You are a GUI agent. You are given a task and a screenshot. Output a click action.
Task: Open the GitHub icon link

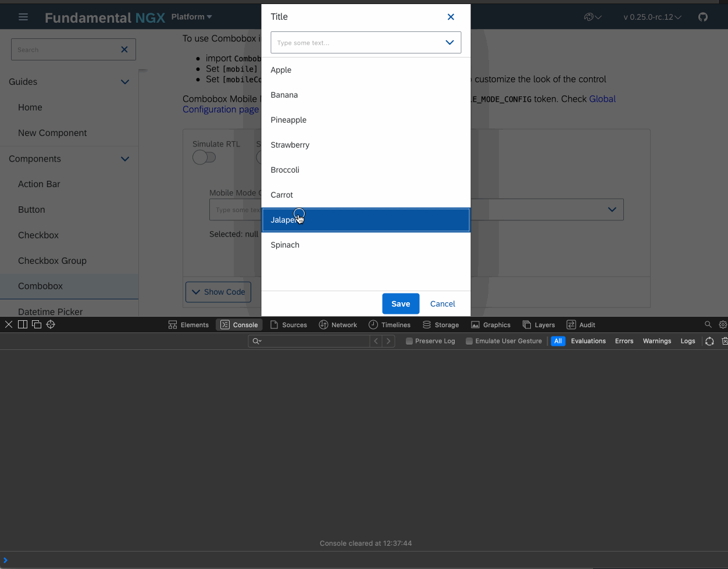click(703, 17)
